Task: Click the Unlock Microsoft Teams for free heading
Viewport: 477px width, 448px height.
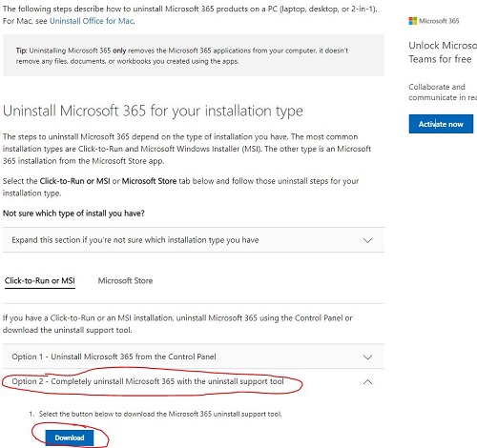Action: 443,52
